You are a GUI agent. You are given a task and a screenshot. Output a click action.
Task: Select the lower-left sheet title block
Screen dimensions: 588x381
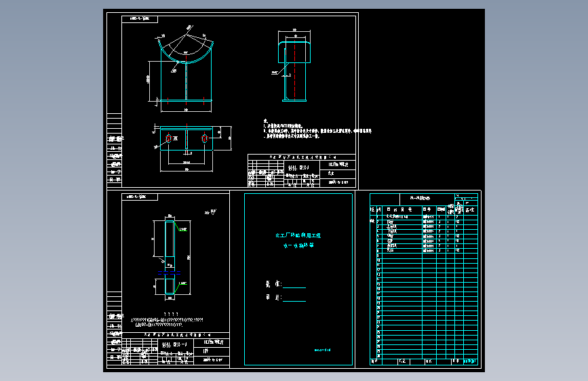coord(176,348)
